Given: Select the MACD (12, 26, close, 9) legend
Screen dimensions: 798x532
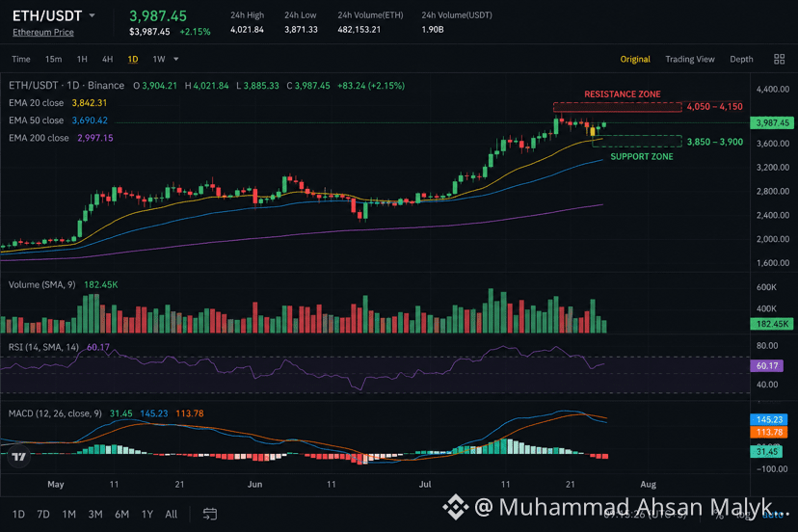Looking at the screenshot, I should (55, 413).
